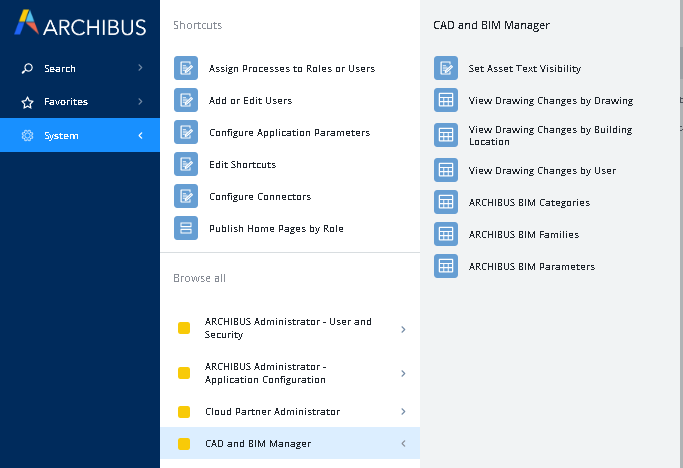Image resolution: width=683 pixels, height=468 pixels.
Task: Open View Drawing Changes by Building Location
Action: click(551, 136)
